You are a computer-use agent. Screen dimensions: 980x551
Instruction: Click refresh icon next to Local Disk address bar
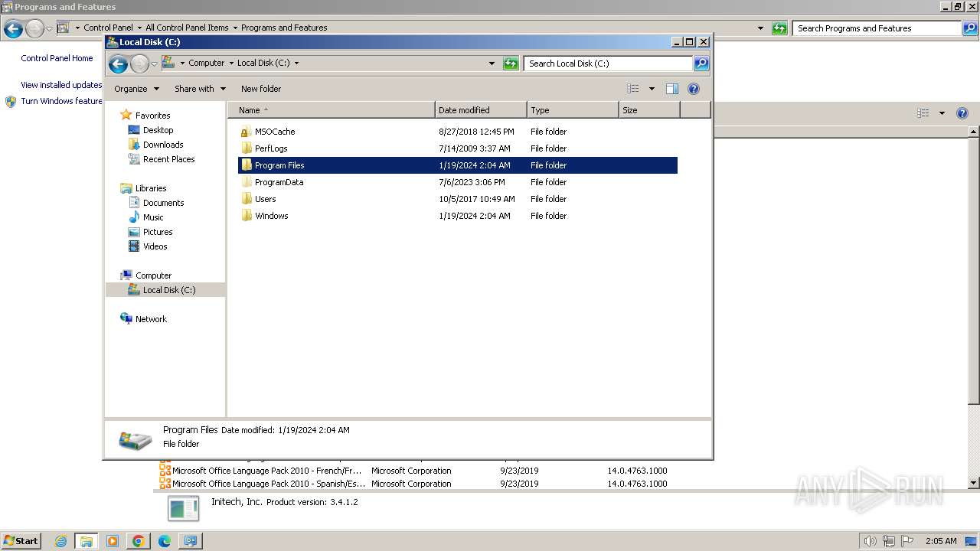511,64
